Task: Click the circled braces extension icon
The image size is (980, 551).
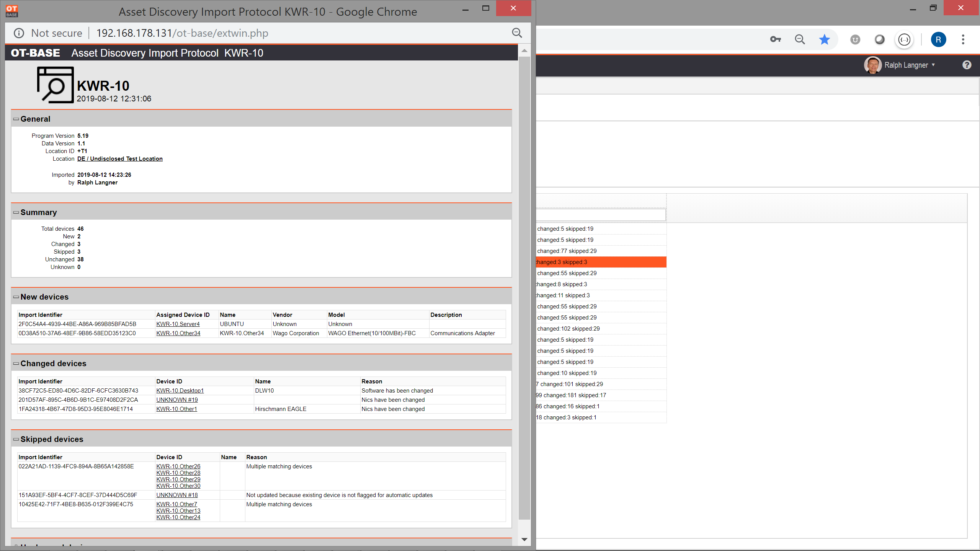Action: coord(904,39)
